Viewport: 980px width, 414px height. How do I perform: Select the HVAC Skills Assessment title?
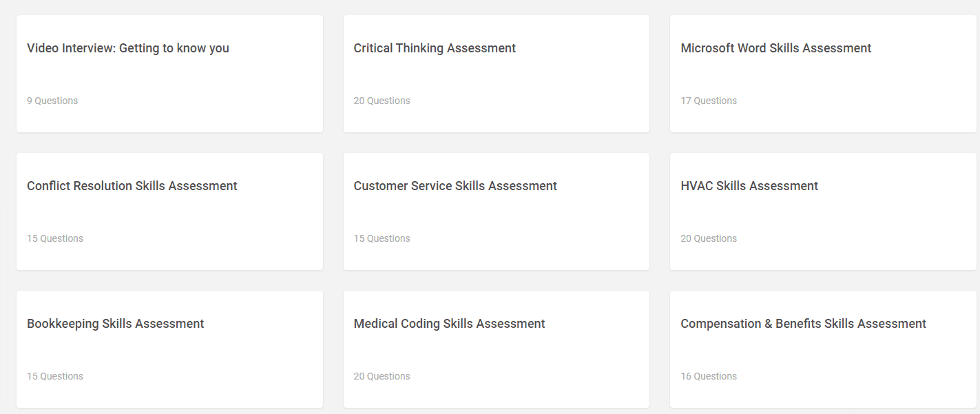[749, 186]
